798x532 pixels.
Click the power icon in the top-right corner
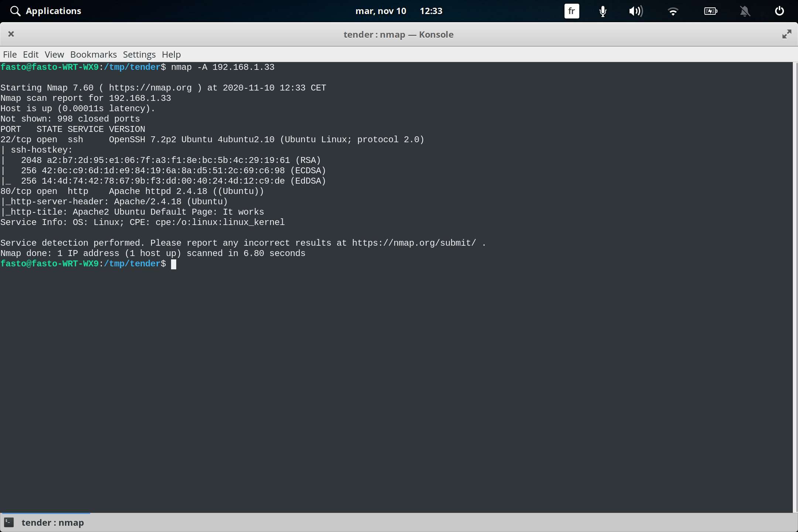coord(779,11)
